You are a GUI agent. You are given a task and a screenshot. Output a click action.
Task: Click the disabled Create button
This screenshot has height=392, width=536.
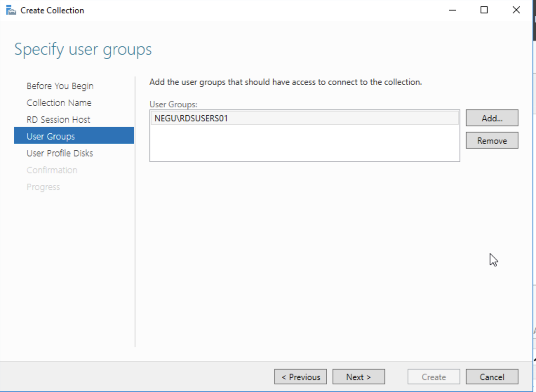434,377
